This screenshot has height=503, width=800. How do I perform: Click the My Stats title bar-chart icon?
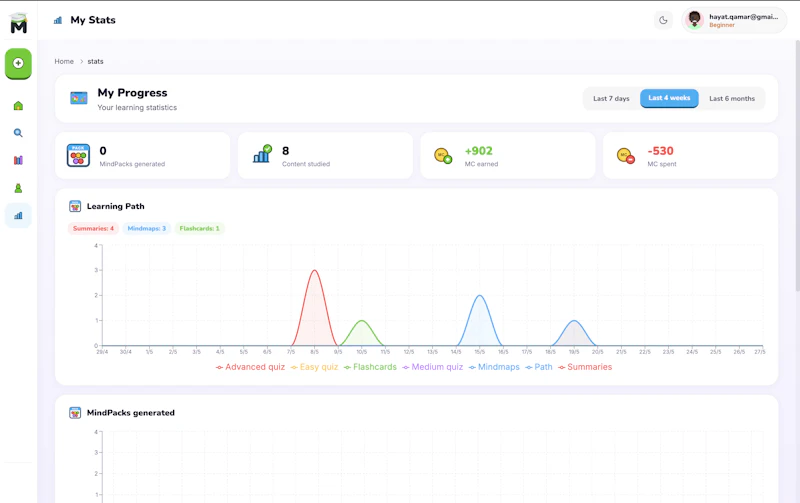click(58, 20)
